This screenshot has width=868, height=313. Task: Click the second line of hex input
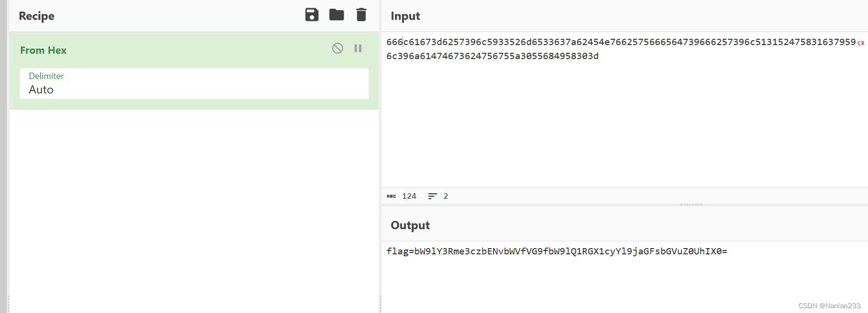tap(493, 56)
